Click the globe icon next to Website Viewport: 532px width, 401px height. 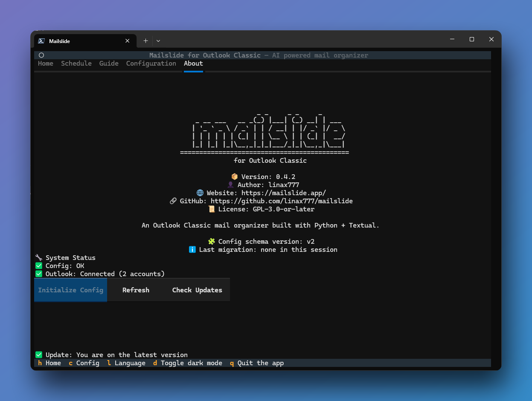click(200, 193)
